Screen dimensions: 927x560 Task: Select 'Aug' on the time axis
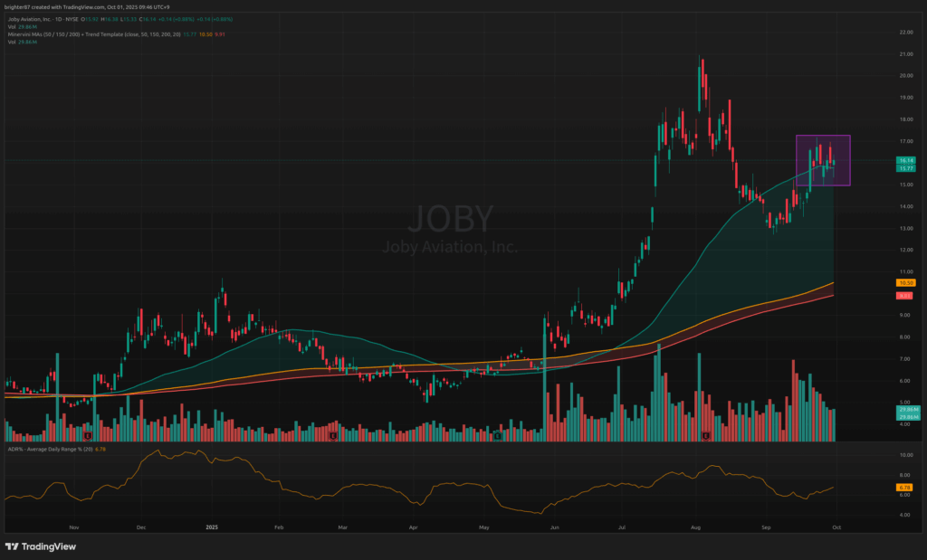[694, 526]
